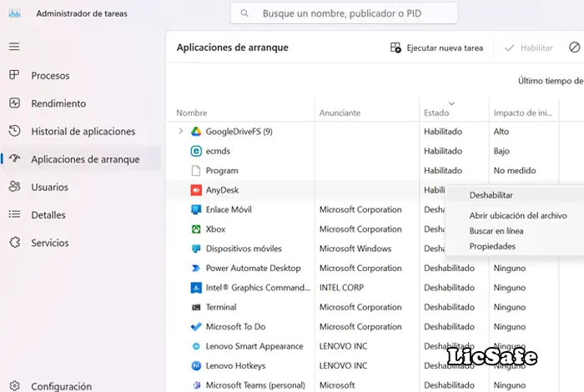Sort by the Estado column header

pyautogui.click(x=436, y=113)
